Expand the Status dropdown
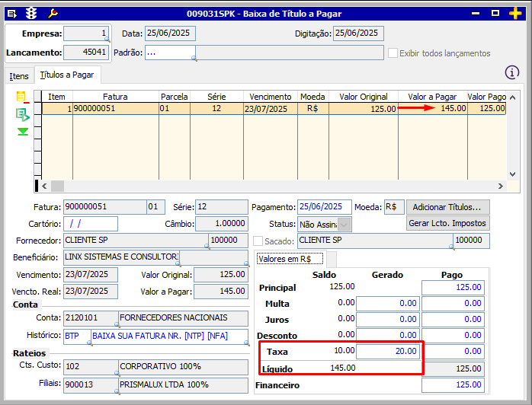The width and height of the screenshot is (532, 405). [345, 224]
